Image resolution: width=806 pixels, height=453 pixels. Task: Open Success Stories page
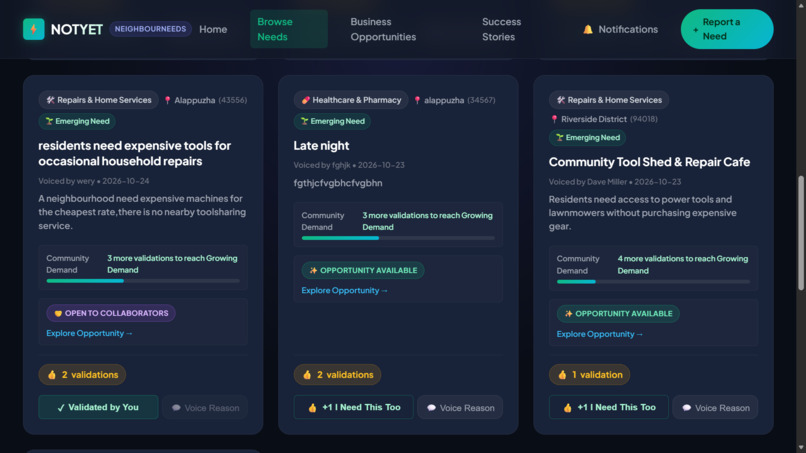501,29
